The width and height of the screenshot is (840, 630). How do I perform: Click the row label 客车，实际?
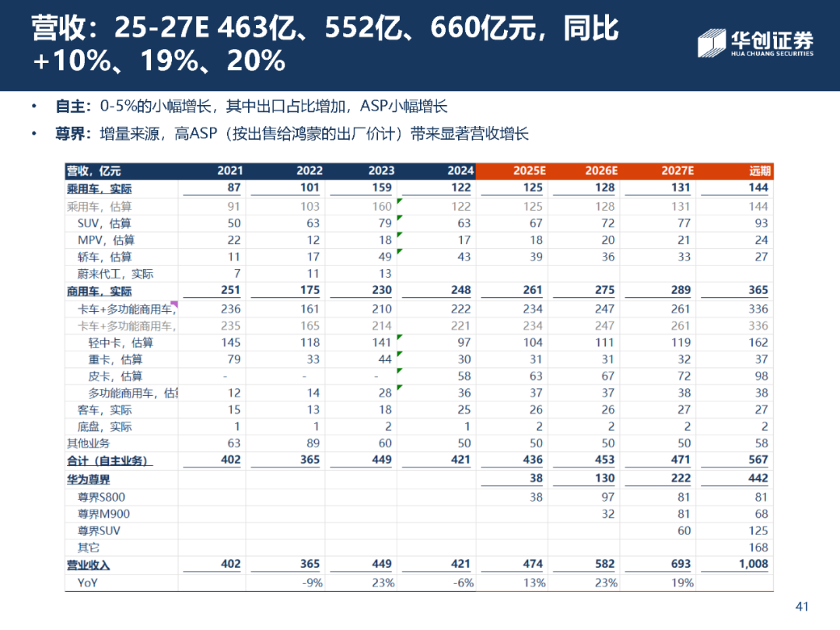(x=104, y=410)
